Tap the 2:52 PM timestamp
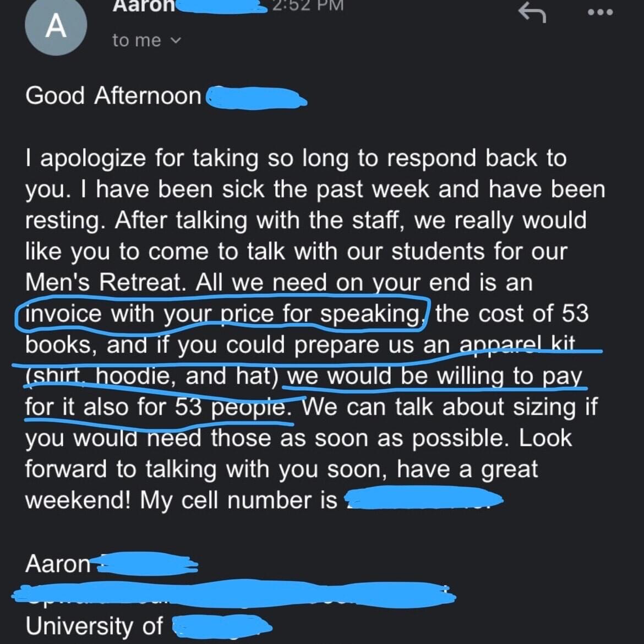This screenshot has height=644, width=644. (307, 6)
